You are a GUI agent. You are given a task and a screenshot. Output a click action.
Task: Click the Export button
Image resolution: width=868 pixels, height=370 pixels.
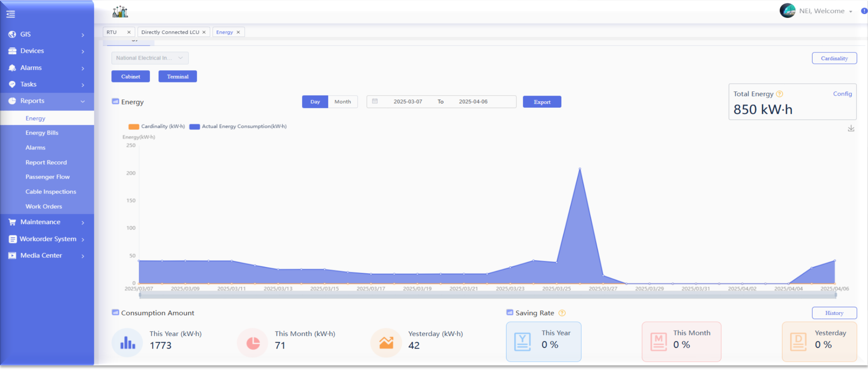542,102
